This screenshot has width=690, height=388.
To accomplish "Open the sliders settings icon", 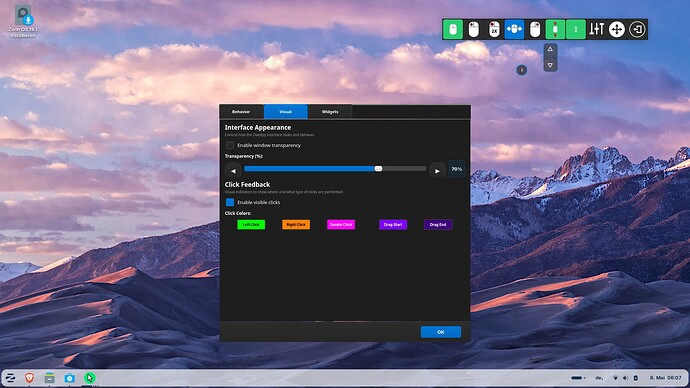I will coord(596,29).
